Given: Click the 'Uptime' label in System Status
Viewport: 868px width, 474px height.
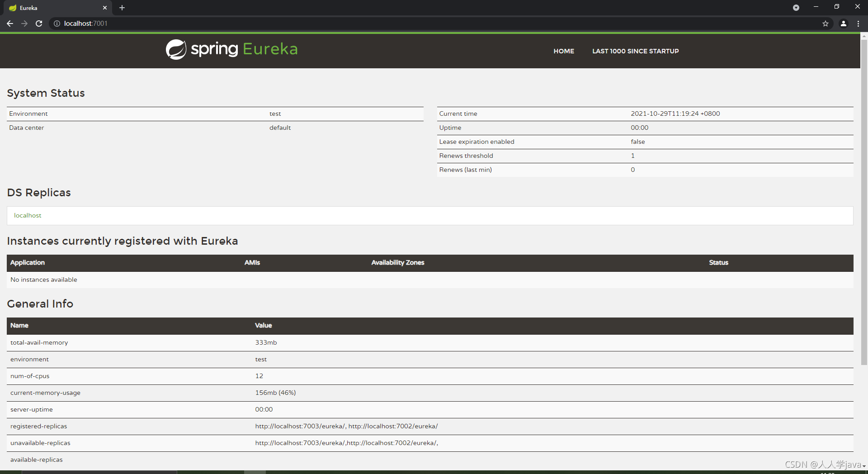Looking at the screenshot, I should 450,128.
